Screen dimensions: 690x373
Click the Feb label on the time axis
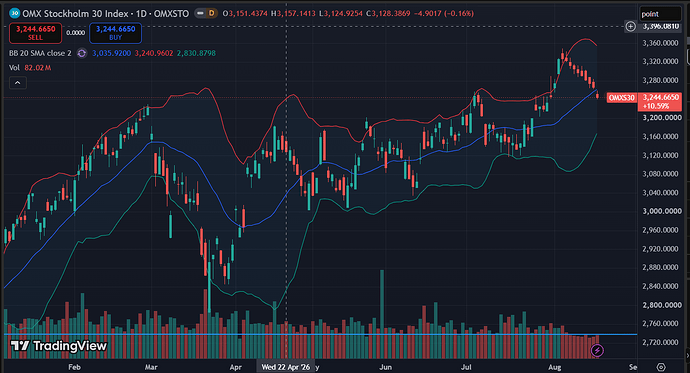coord(74,367)
